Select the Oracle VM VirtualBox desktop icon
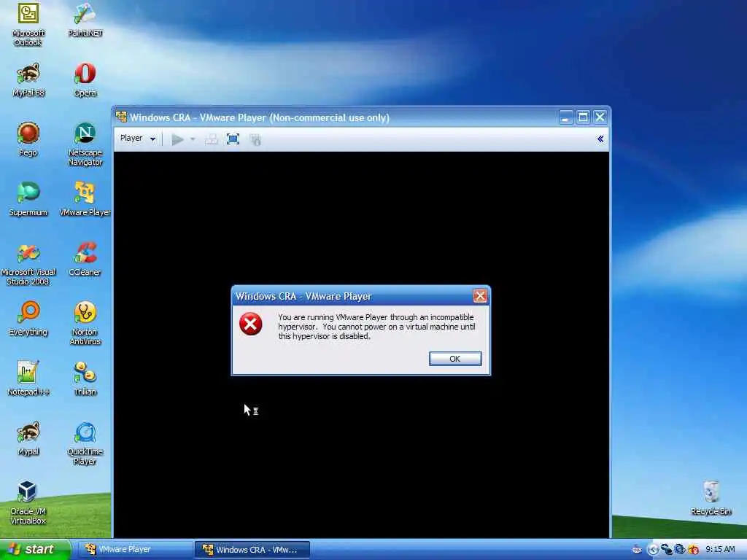The width and height of the screenshot is (747, 560). point(28,503)
